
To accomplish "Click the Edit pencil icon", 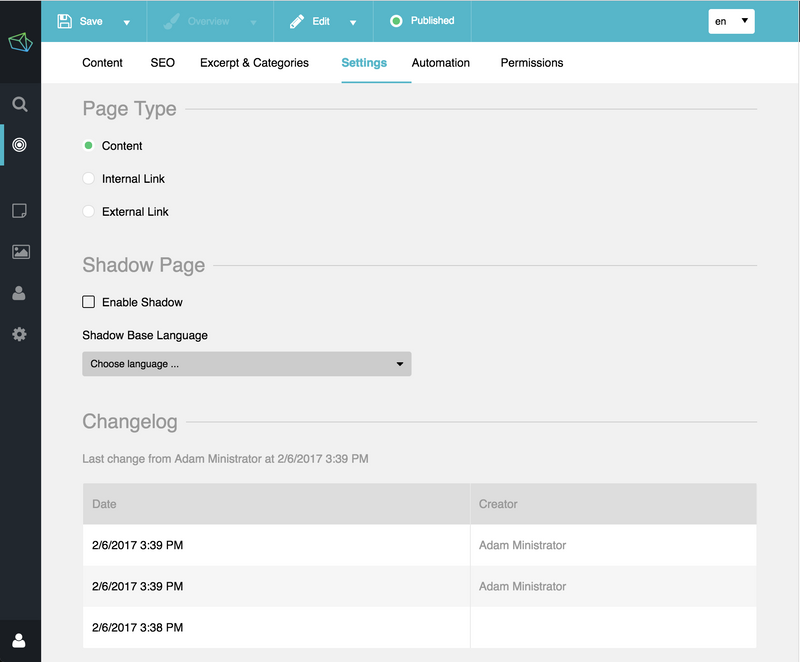I will pos(297,21).
